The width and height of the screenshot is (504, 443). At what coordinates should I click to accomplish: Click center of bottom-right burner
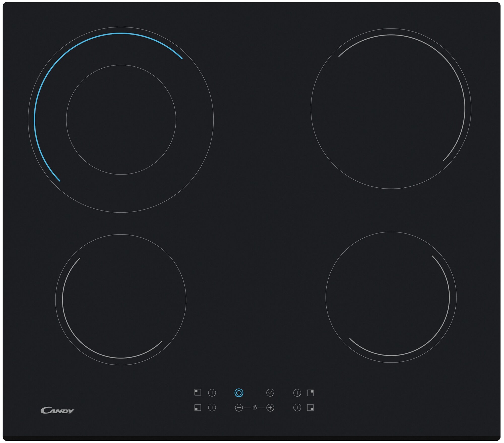(x=391, y=297)
